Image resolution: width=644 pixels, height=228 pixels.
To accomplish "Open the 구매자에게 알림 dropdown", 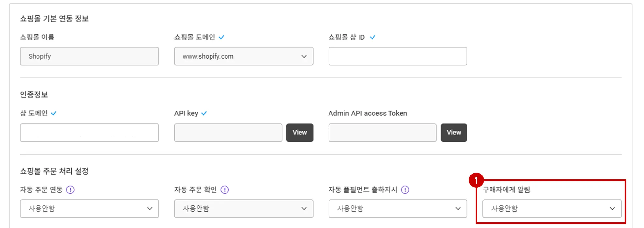I will click(x=552, y=208).
